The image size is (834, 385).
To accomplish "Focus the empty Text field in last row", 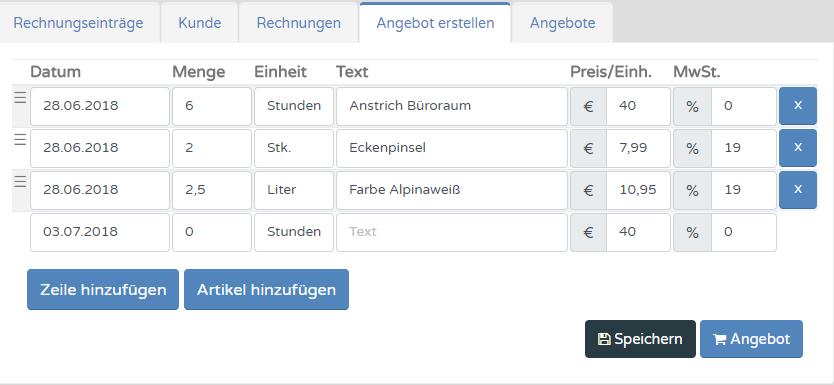I will (x=452, y=232).
